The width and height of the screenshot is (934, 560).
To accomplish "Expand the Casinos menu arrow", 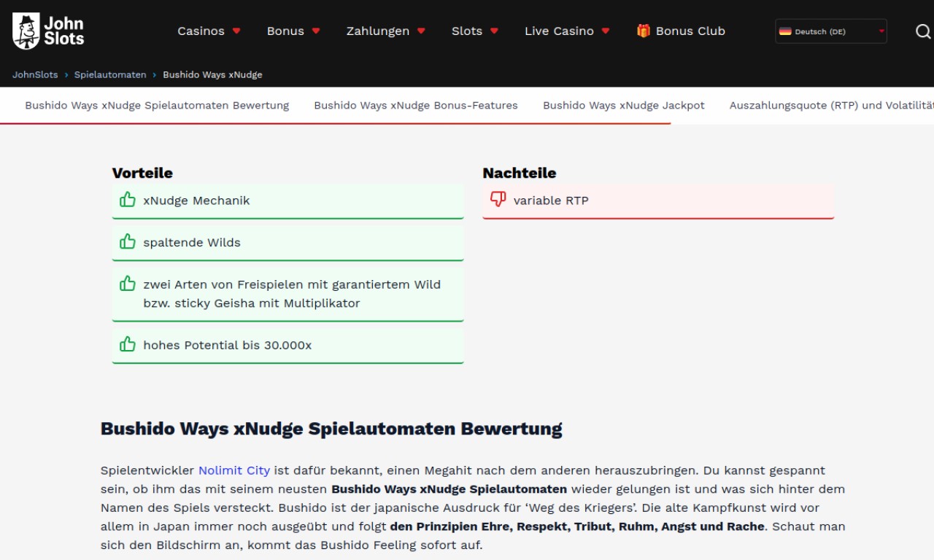I will [x=236, y=31].
